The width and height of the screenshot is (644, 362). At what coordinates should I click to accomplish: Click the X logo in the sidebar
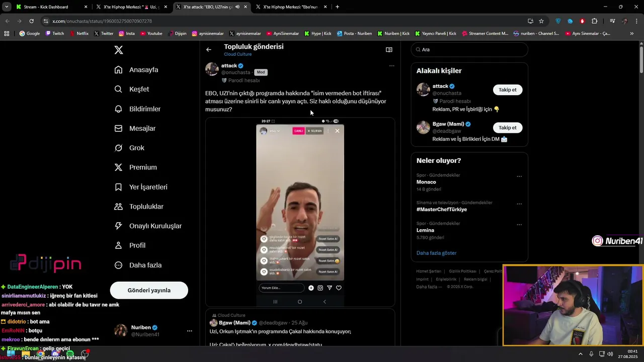coord(118,50)
